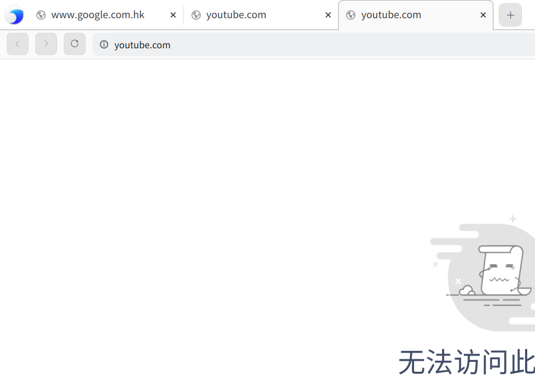This screenshot has height=392, width=535.
Task: Close the active youtube.com tab
Action: tap(483, 15)
